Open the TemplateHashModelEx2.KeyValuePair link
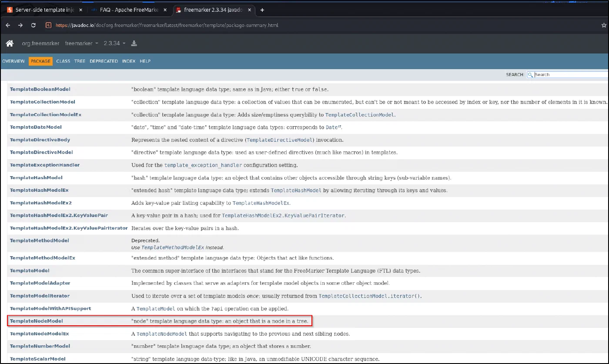 point(59,215)
